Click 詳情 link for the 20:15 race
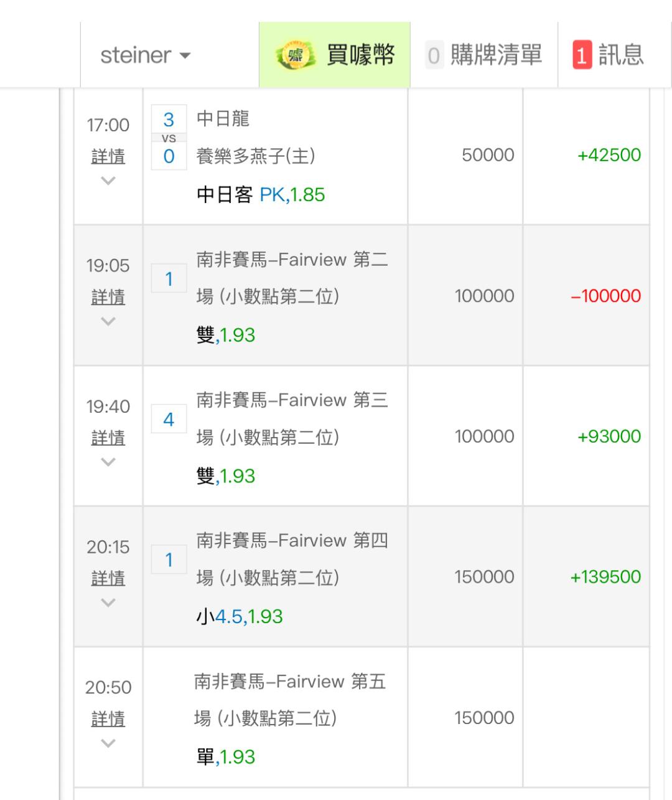This screenshot has width=672, height=800. coord(108,578)
